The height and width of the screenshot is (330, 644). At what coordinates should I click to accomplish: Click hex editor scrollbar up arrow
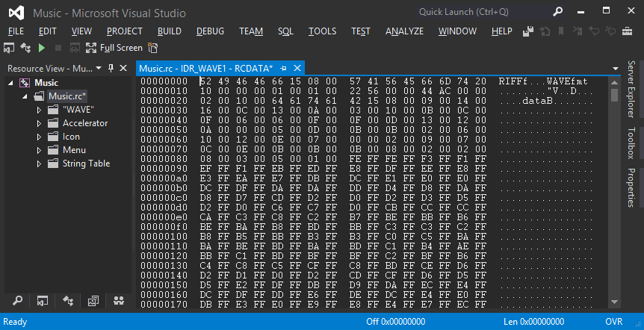614,82
